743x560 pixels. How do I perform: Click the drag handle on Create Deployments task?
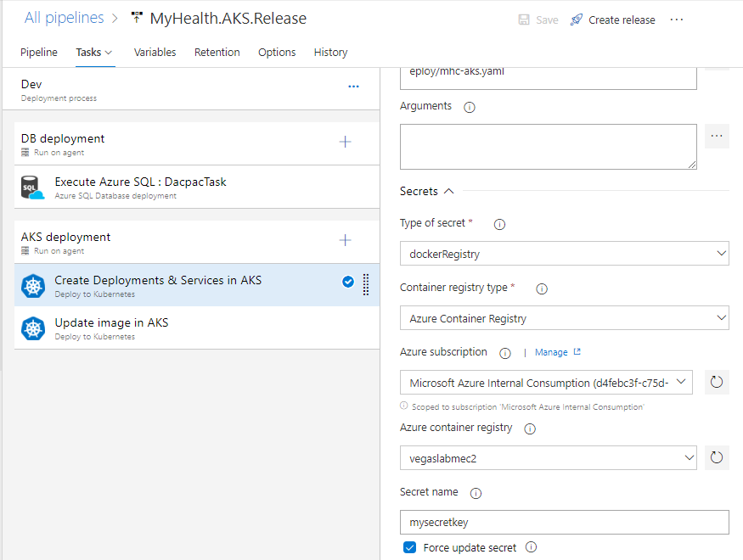[x=366, y=284]
